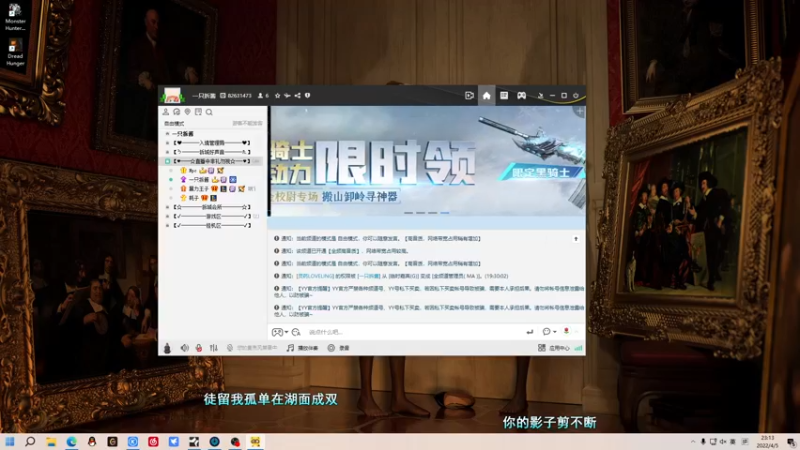Click the network signal strength indicator

point(578,348)
